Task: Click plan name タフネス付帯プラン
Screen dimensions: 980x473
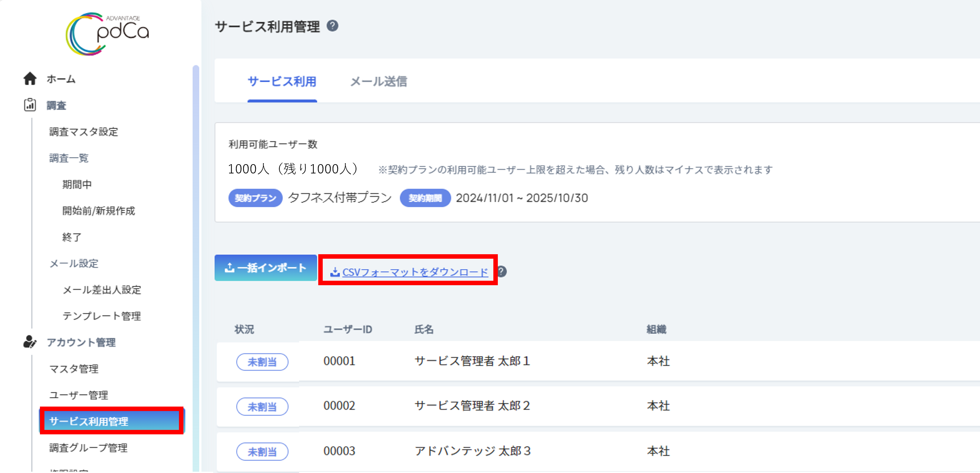Action: [340, 198]
